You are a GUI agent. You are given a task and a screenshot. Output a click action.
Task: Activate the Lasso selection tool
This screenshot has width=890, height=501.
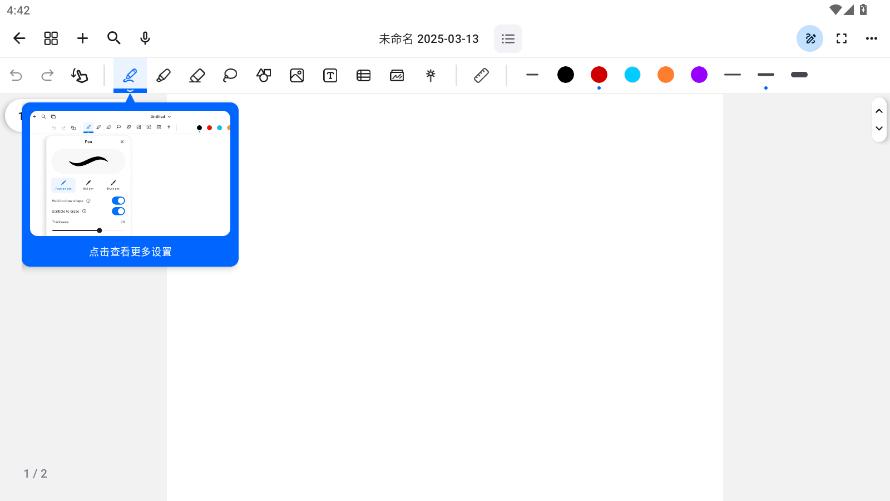pyautogui.click(x=230, y=75)
